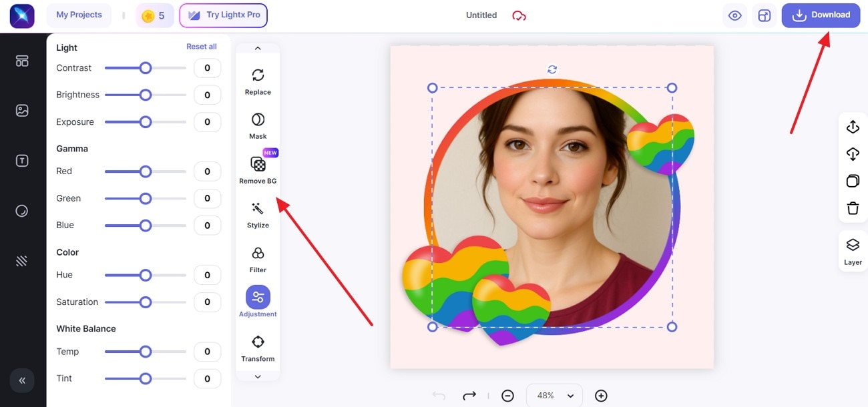Adjust the Green gamma slider handle
The height and width of the screenshot is (407, 868).
145,198
